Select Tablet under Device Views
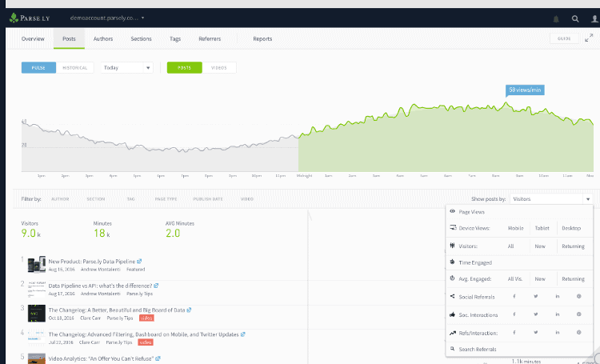Screen dimensions: 600x364 [542, 228]
